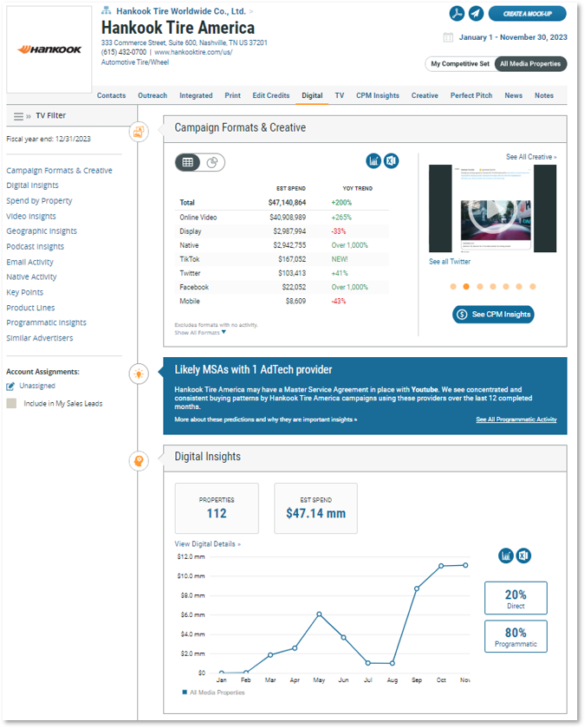Jump to Podcast Insights in the sidebar
The width and height of the screenshot is (585, 728).
click(36, 246)
